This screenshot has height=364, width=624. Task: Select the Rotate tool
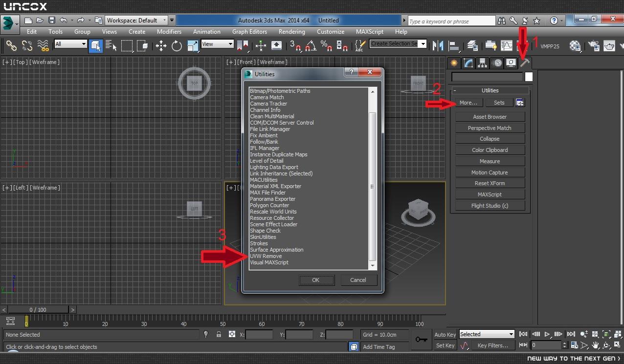(x=177, y=46)
